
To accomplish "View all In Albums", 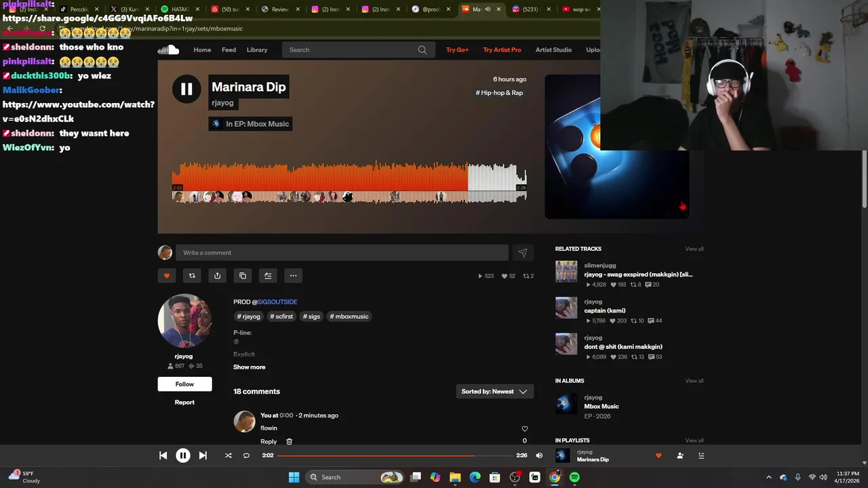I will tap(694, 381).
